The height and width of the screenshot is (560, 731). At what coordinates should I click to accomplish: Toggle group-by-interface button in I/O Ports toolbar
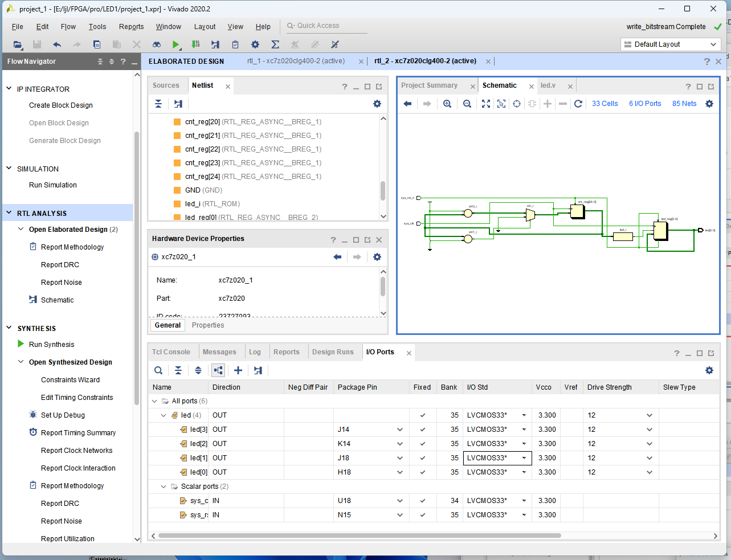coord(218,370)
